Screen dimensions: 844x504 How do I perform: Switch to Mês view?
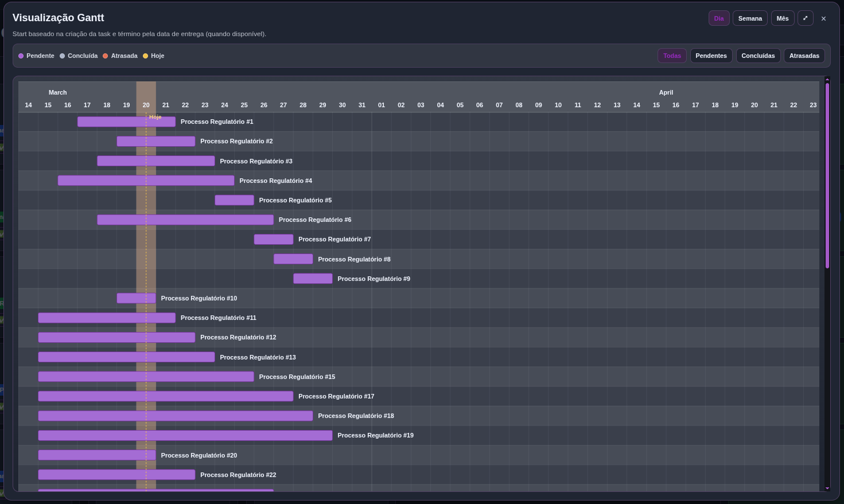point(783,18)
